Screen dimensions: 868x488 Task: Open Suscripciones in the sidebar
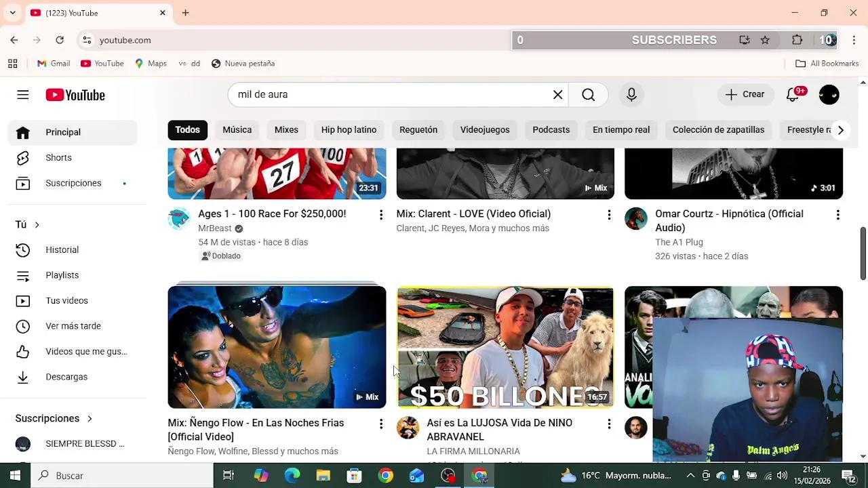point(73,183)
